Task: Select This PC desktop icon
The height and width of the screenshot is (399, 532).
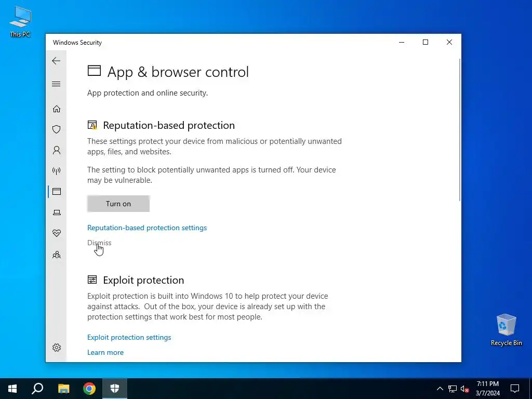Action: [20, 21]
